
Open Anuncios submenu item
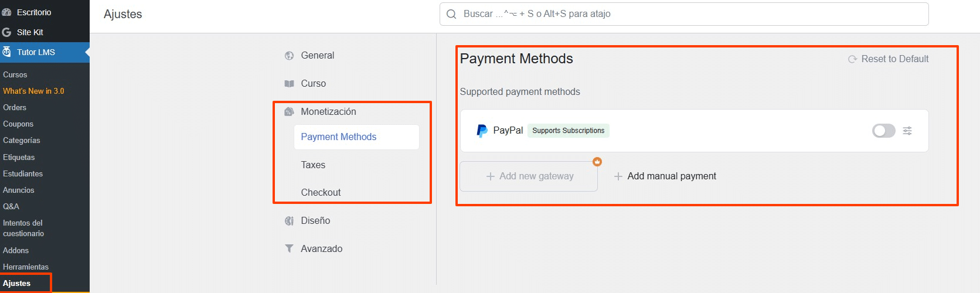click(x=19, y=190)
